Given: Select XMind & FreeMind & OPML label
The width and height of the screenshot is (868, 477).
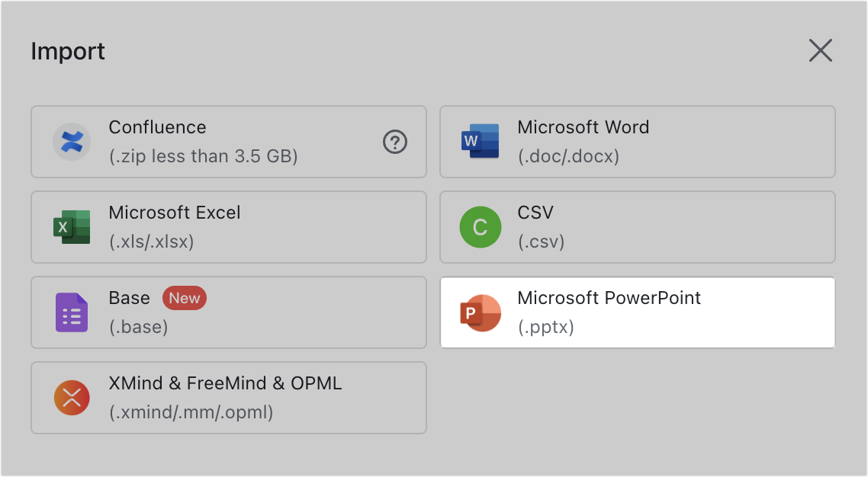Looking at the screenshot, I should (225, 383).
